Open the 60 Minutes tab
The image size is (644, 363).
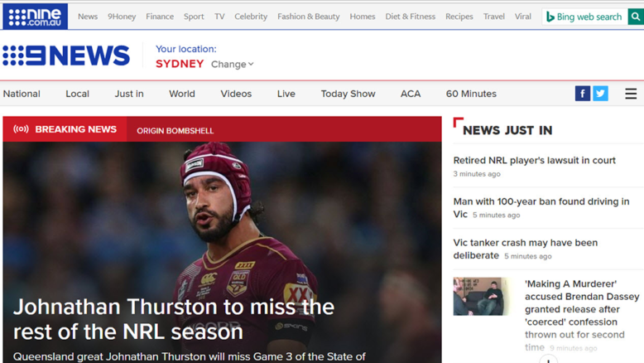coord(471,94)
